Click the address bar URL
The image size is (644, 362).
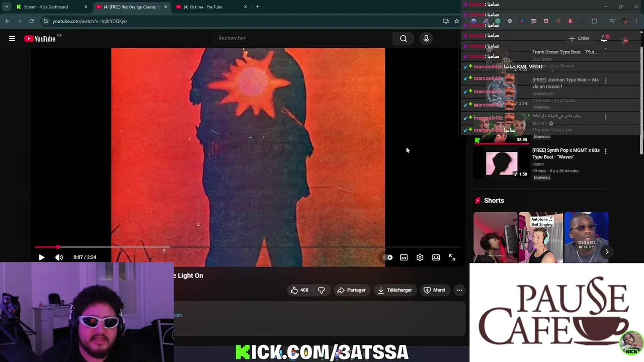click(x=90, y=21)
